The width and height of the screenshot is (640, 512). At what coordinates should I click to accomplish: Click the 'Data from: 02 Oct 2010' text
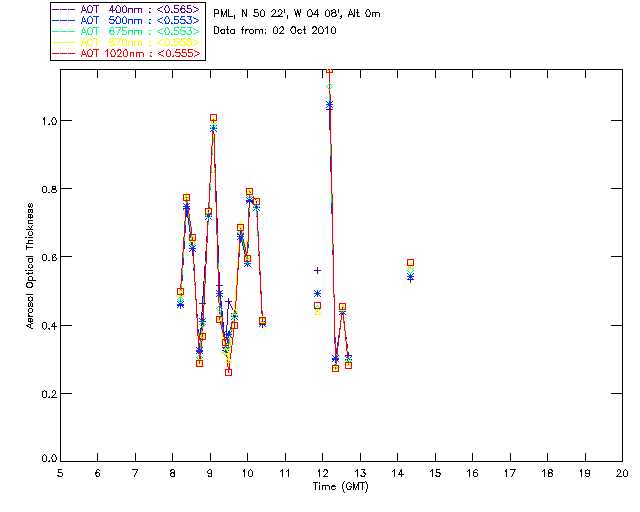point(275,31)
